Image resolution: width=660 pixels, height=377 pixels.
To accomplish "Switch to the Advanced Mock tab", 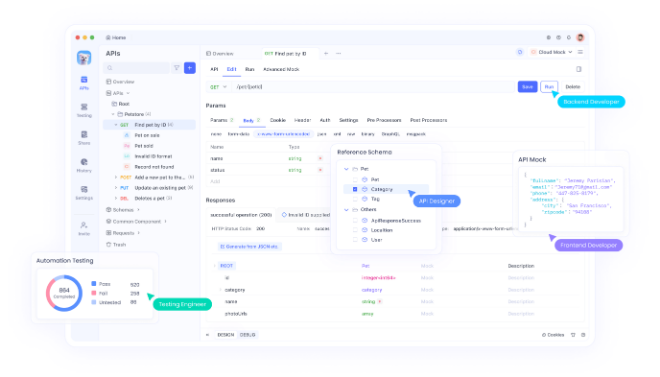I will [x=281, y=69].
